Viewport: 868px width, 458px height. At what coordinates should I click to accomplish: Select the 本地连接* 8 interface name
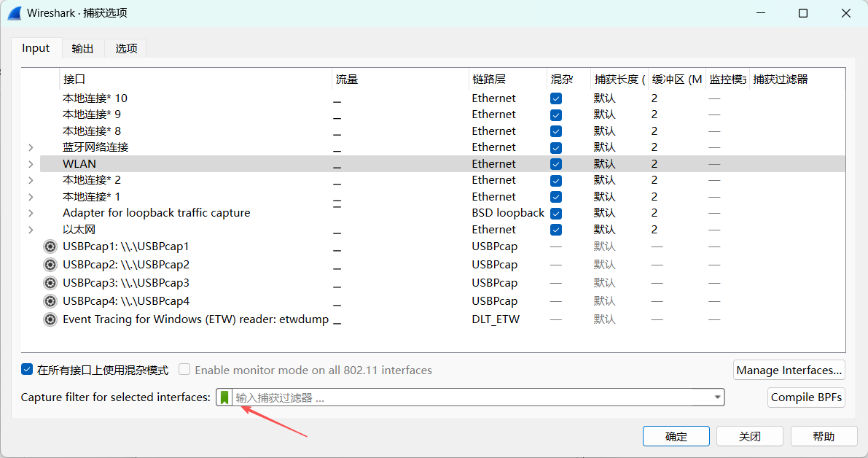(x=92, y=131)
